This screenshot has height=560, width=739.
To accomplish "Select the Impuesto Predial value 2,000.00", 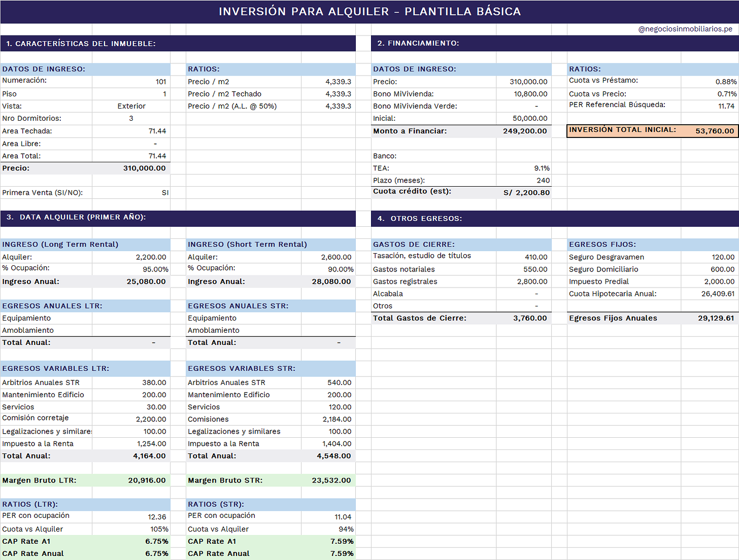I will [x=710, y=282].
